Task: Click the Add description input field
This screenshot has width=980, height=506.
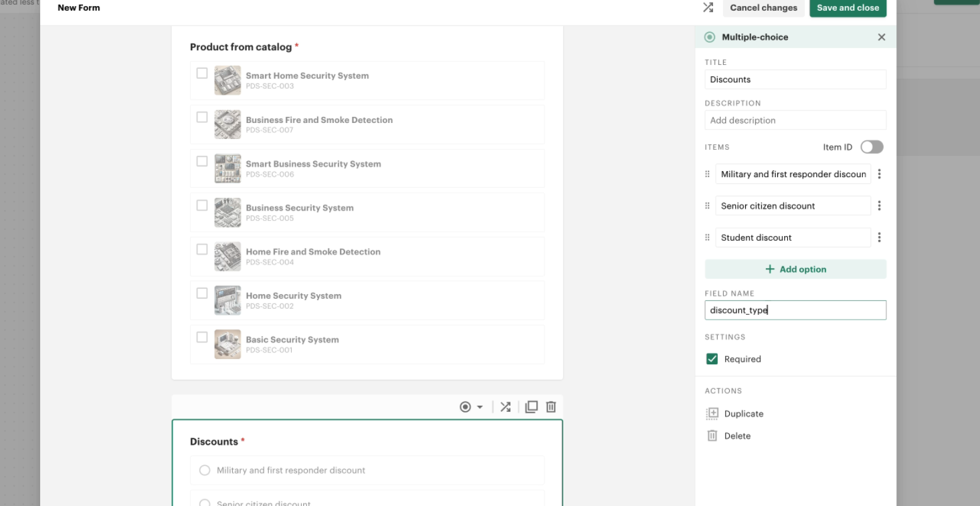Action: pos(795,120)
